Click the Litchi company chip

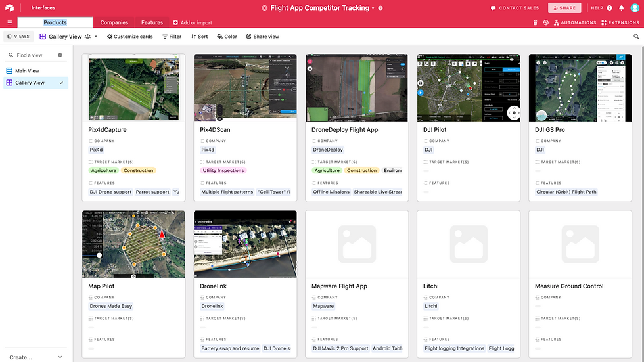click(x=431, y=306)
